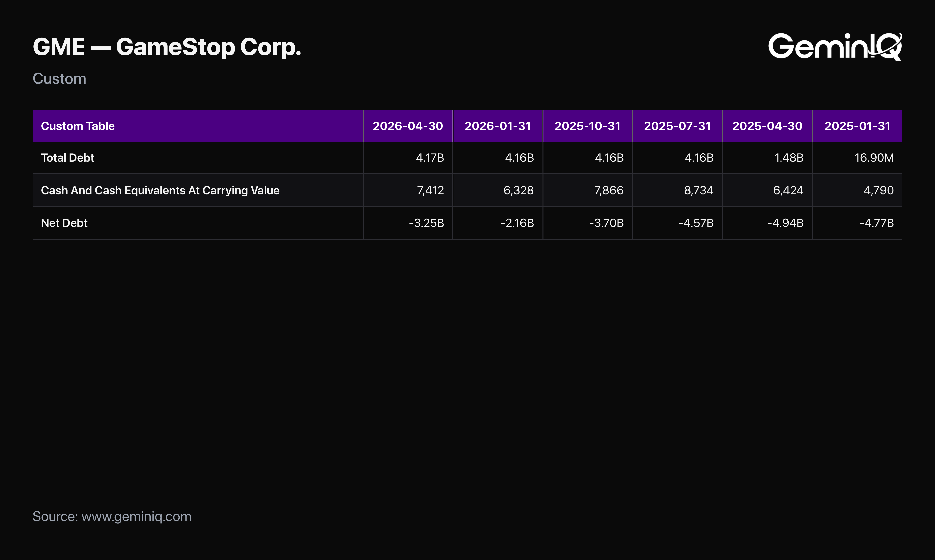The height and width of the screenshot is (560, 935).
Task: Click Total Debt value 1.48B
Action: [789, 158]
